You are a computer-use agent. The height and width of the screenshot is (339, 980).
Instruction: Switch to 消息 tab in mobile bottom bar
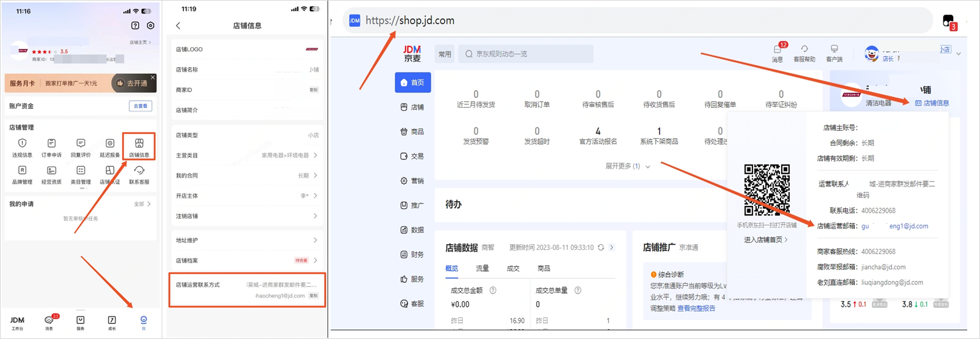pos(49,323)
